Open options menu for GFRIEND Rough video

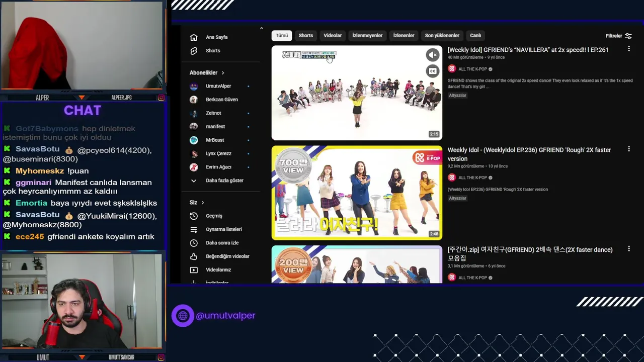point(628,149)
